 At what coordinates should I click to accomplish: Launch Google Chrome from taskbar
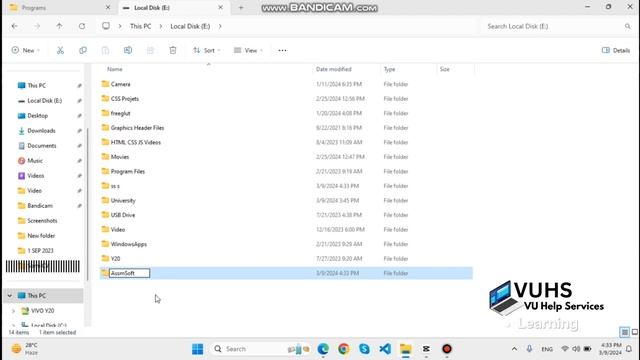click(344, 349)
